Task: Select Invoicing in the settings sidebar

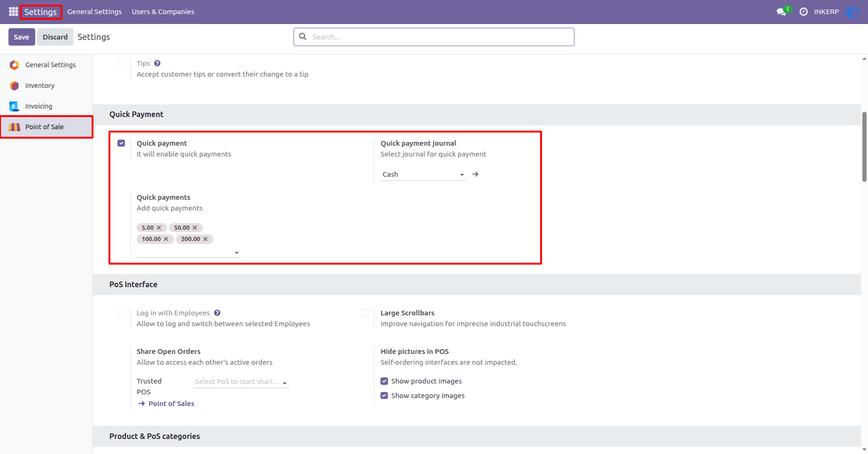Action: click(x=46, y=106)
